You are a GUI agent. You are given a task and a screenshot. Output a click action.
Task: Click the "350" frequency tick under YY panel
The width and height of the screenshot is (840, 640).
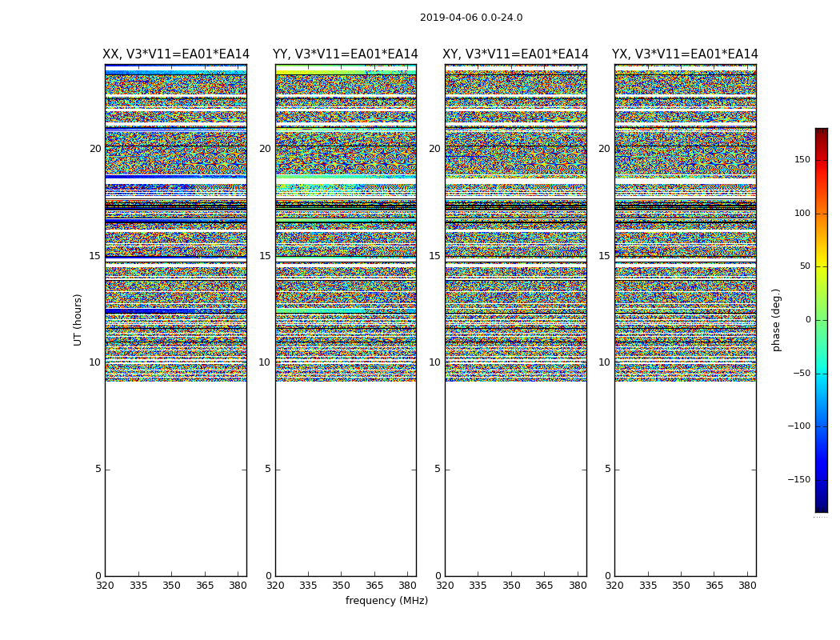click(x=342, y=586)
